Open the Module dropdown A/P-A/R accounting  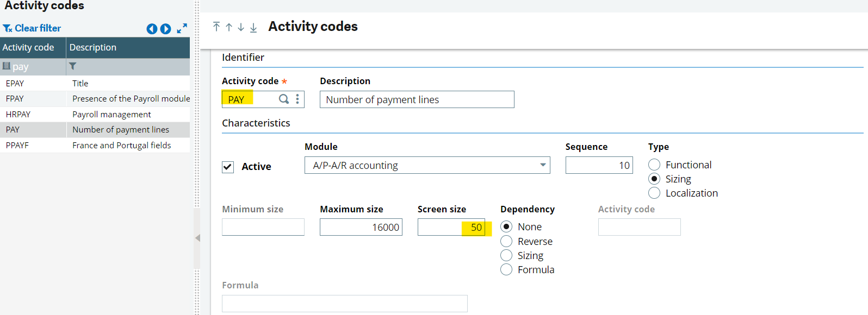click(427, 165)
